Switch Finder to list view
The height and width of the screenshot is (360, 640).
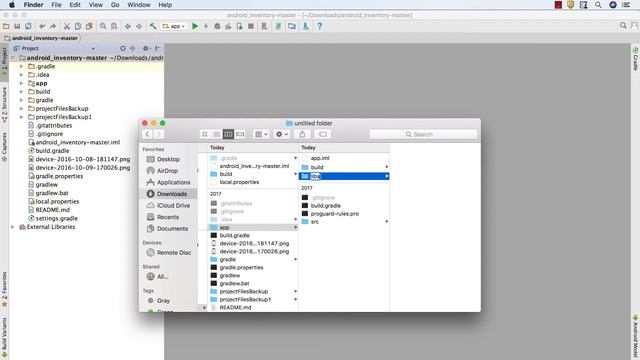point(217,134)
